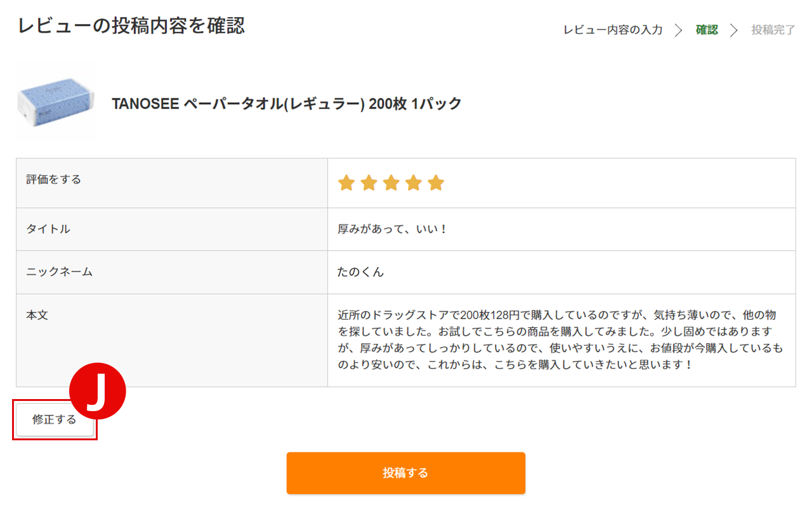The width and height of the screenshot is (812, 512).
Task: Open the paper towel product thumbnail
Action: [x=56, y=102]
